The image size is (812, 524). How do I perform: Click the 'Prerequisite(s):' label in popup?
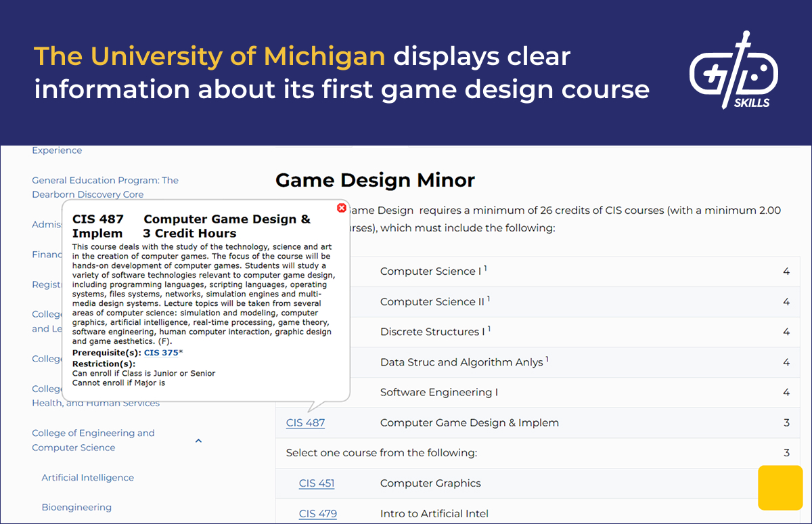[107, 353]
